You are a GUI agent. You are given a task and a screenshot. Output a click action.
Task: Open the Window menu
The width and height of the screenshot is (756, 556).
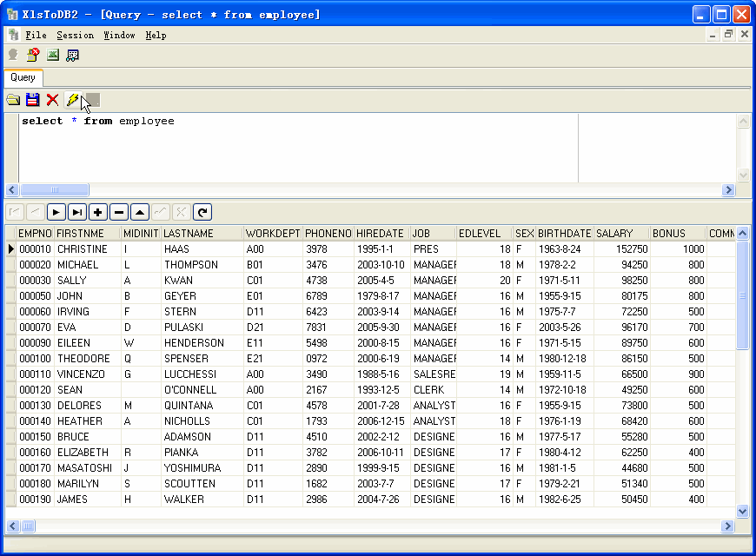pos(119,36)
